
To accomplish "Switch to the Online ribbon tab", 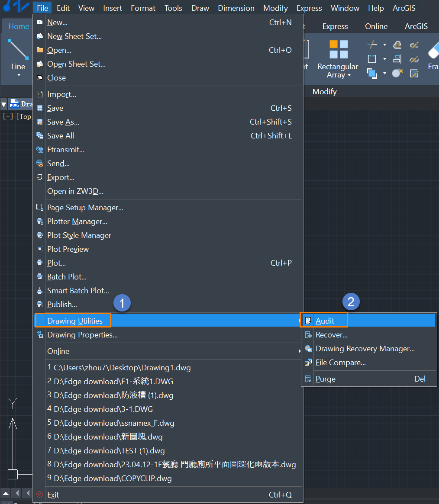I will pyautogui.click(x=376, y=26).
